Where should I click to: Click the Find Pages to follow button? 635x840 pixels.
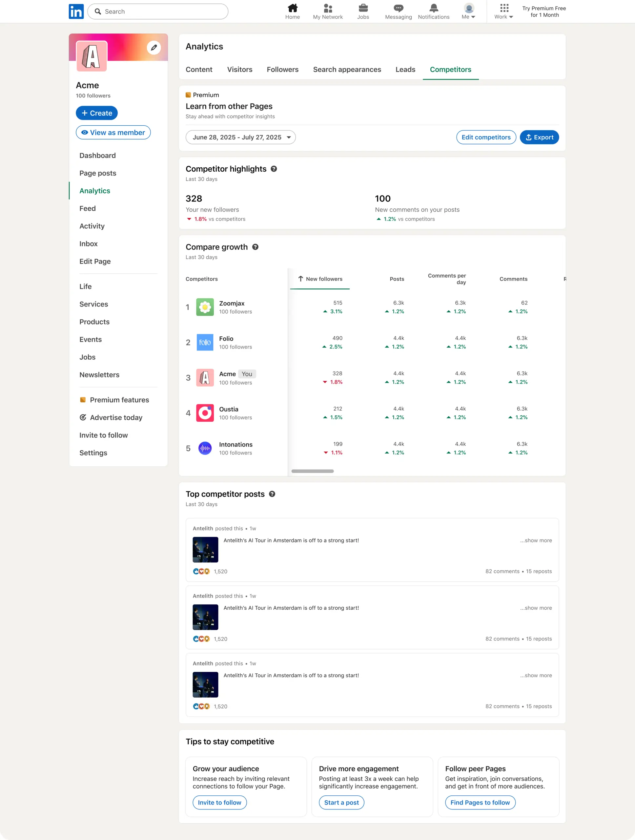pos(480,802)
